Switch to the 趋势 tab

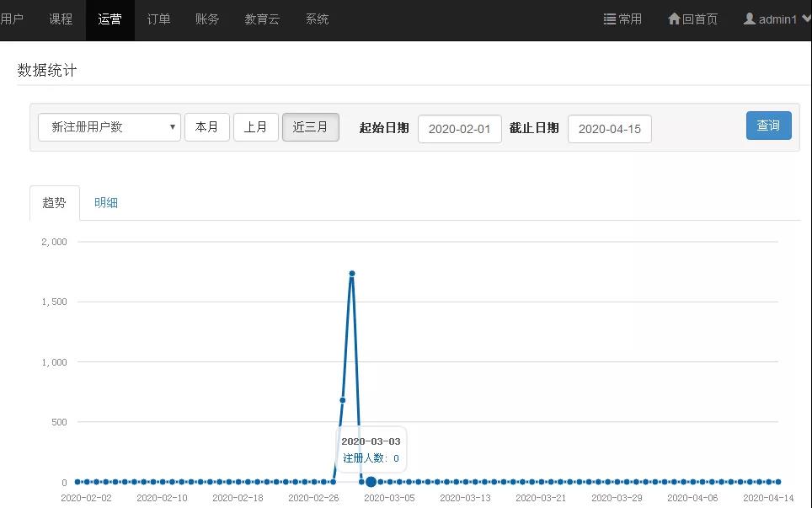coord(55,203)
